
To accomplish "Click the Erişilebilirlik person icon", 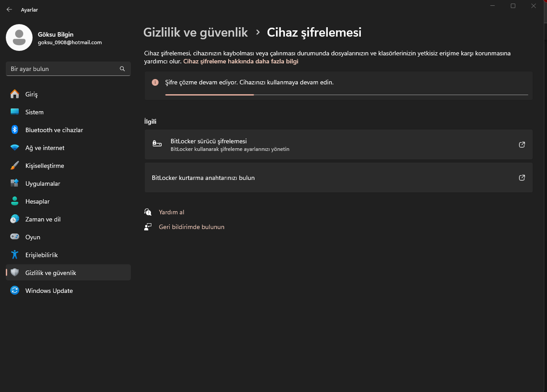I will pyautogui.click(x=15, y=255).
